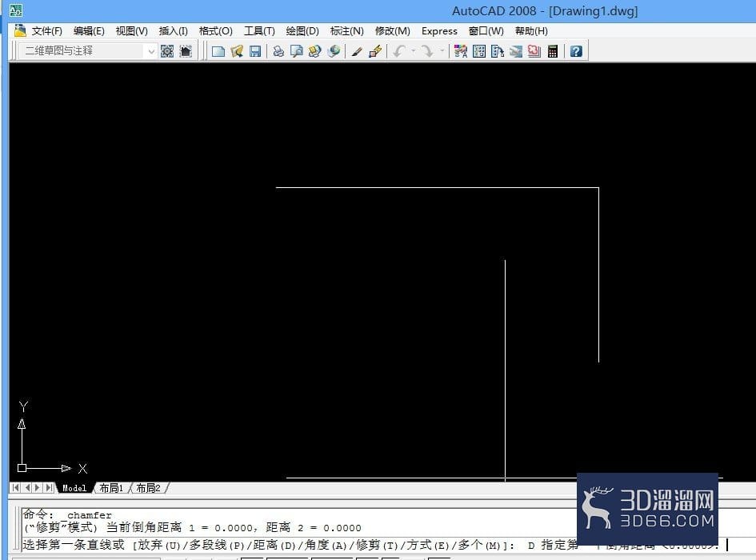Create a new drawing with New icon

coord(218,51)
